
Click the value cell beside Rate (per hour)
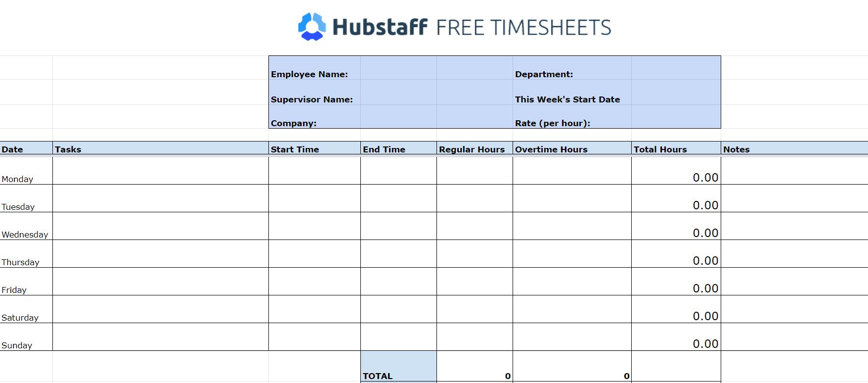[676, 117]
